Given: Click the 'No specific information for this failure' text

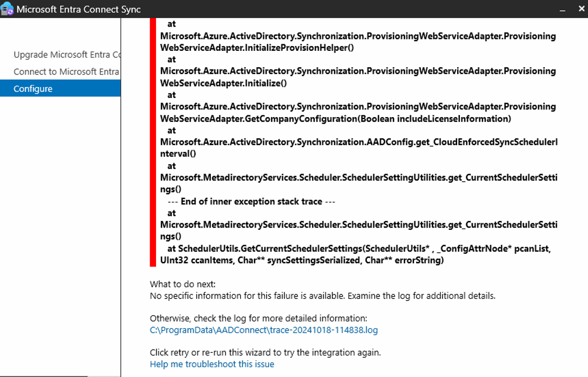Looking at the screenshot, I should point(322,295).
